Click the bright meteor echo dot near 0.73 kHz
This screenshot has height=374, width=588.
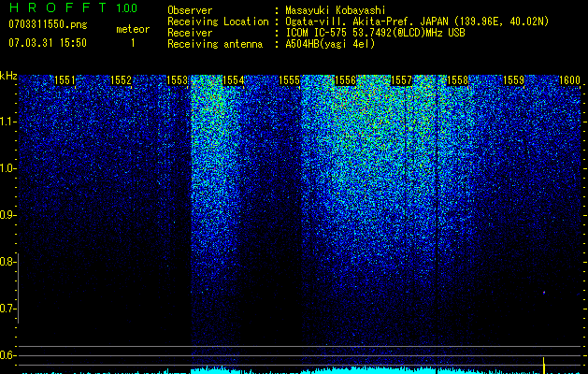(544, 293)
